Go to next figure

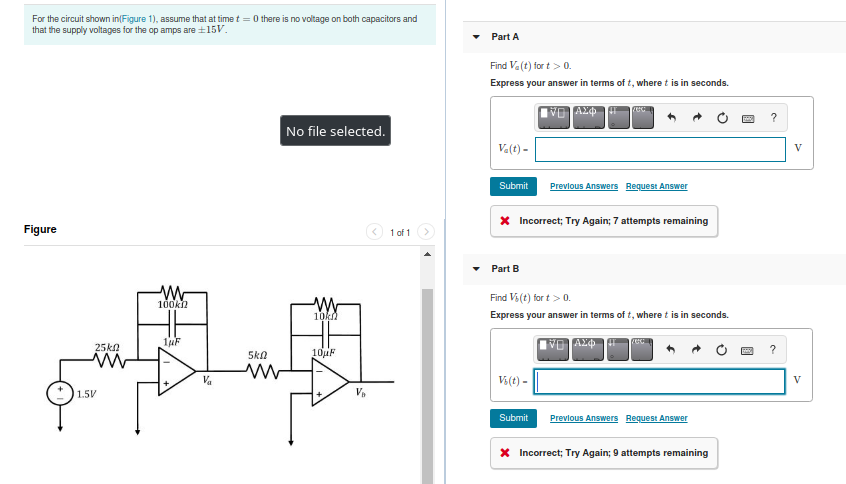click(426, 231)
